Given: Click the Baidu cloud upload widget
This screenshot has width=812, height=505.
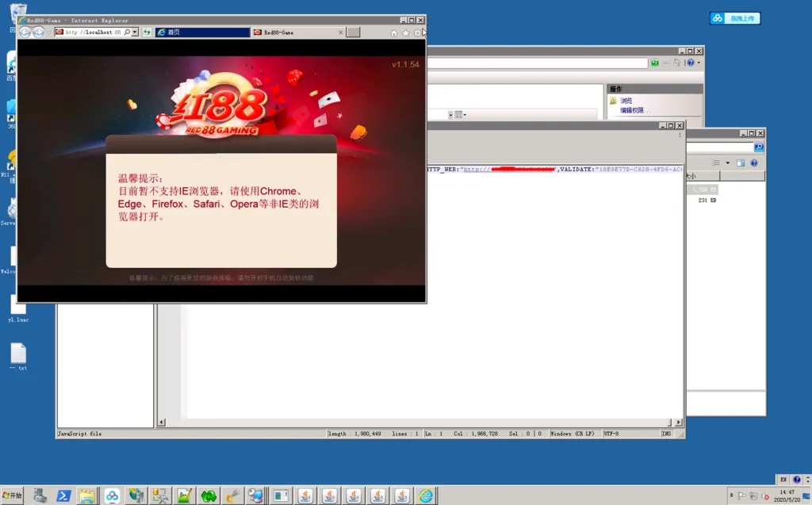Looking at the screenshot, I should pyautogui.click(x=735, y=18).
